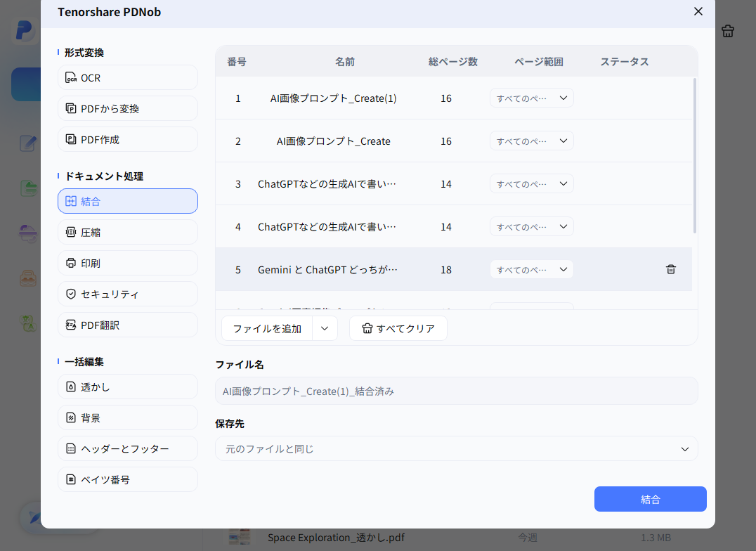Click ページ範囲 column header

[x=539, y=62]
